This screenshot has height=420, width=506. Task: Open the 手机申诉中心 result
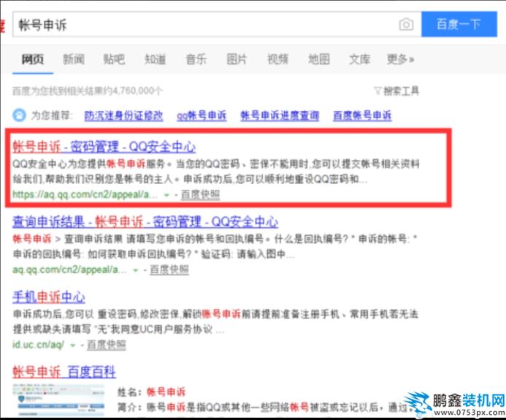(x=49, y=297)
